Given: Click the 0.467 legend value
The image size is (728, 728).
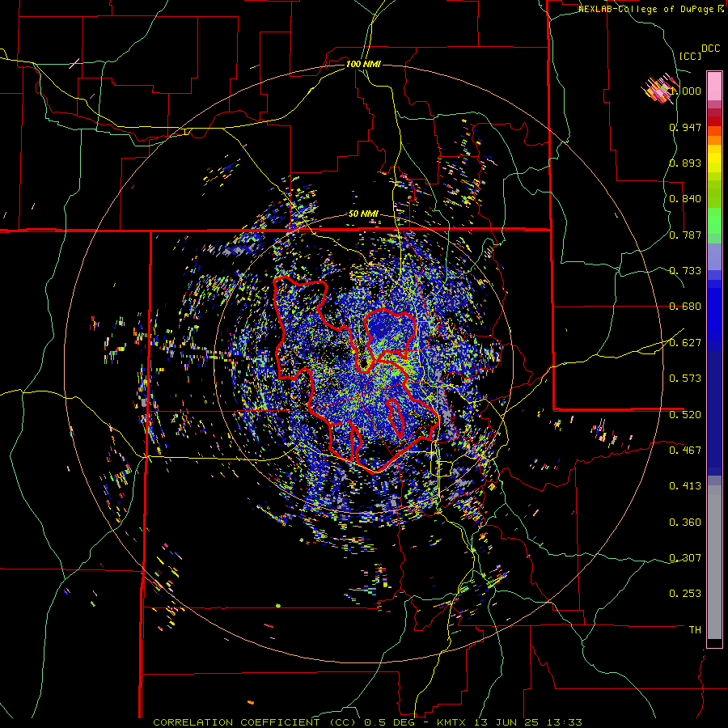Looking at the screenshot, I should 685,451.
